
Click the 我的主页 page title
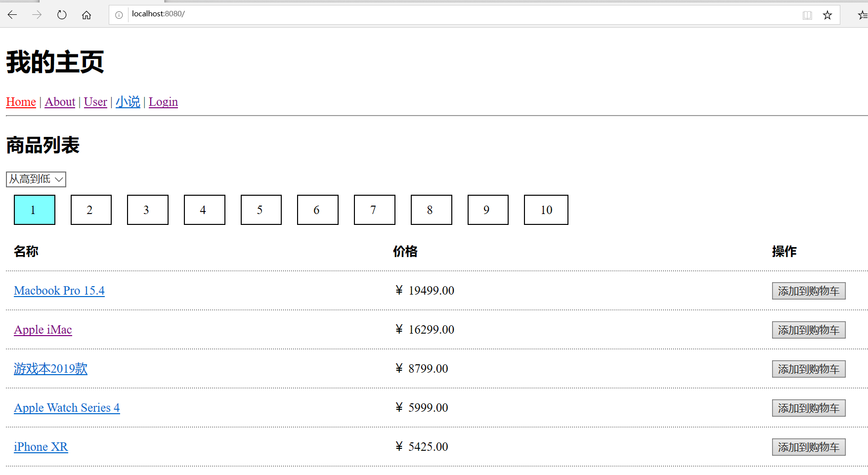[55, 62]
